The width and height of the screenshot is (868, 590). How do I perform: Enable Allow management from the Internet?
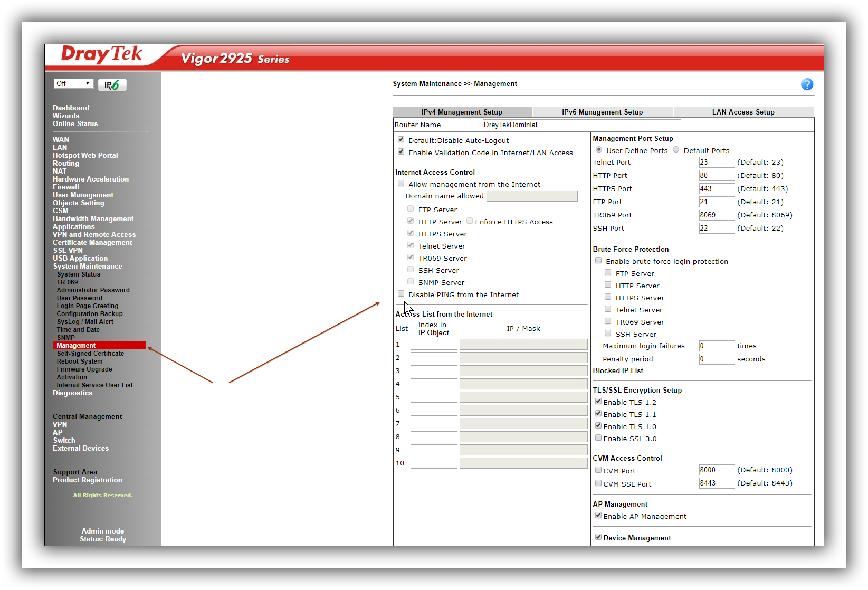[401, 184]
